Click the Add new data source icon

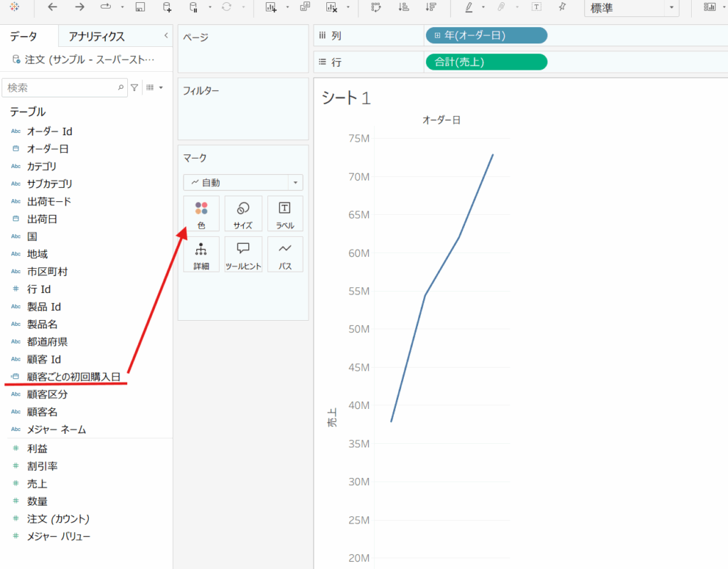[167, 7]
